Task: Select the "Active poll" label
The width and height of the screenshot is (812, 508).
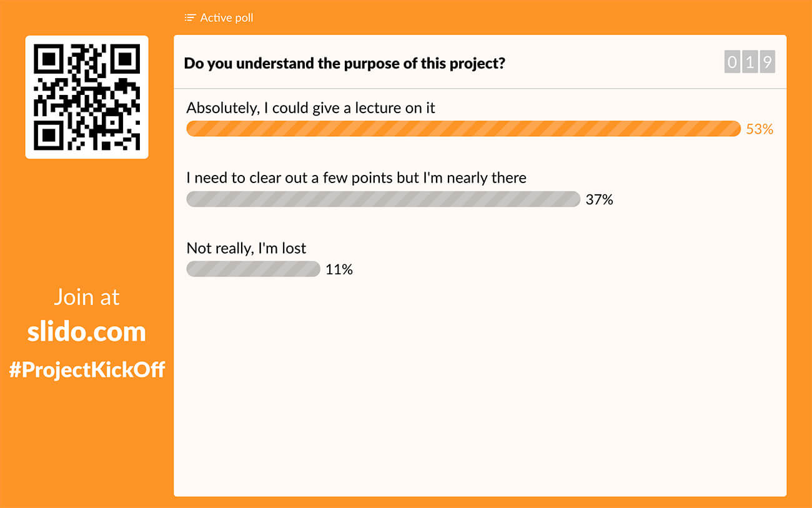Action: coord(227,17)
